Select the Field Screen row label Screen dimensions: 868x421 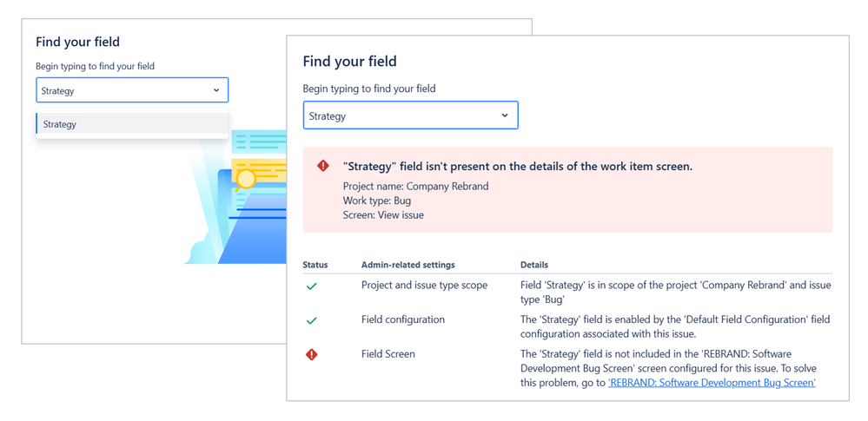click(388, 354)
